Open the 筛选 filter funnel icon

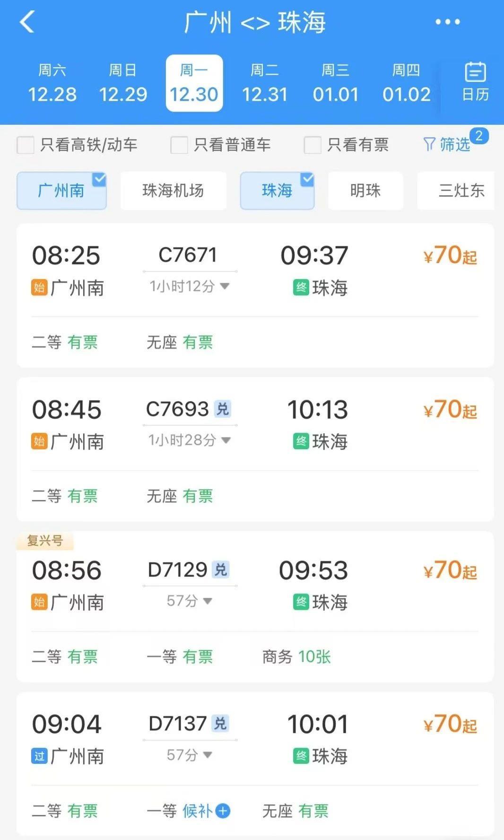click(429, 144)
